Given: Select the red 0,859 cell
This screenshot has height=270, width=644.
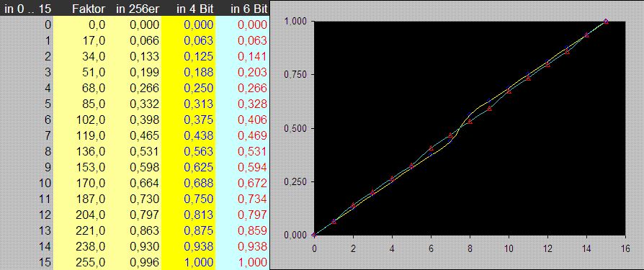Looking at the screenshot, I should click(x=253, y=231).
